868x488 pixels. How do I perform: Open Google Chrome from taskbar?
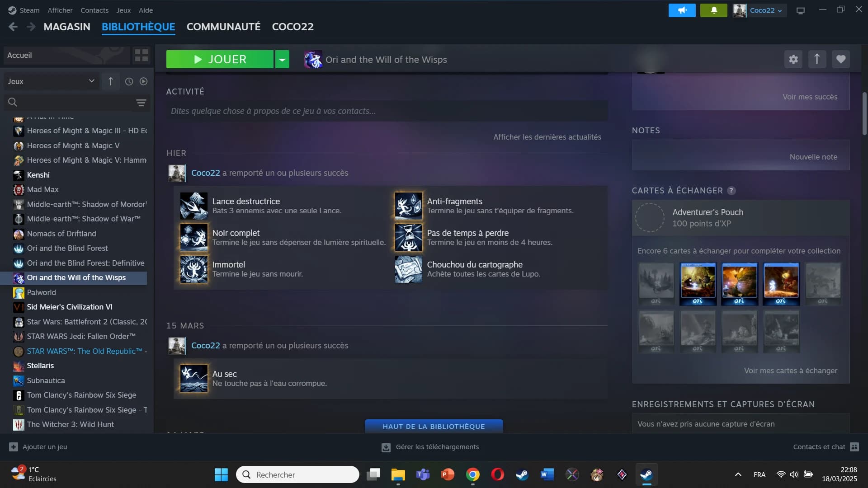pyautogui.click(x=473, y=474)
